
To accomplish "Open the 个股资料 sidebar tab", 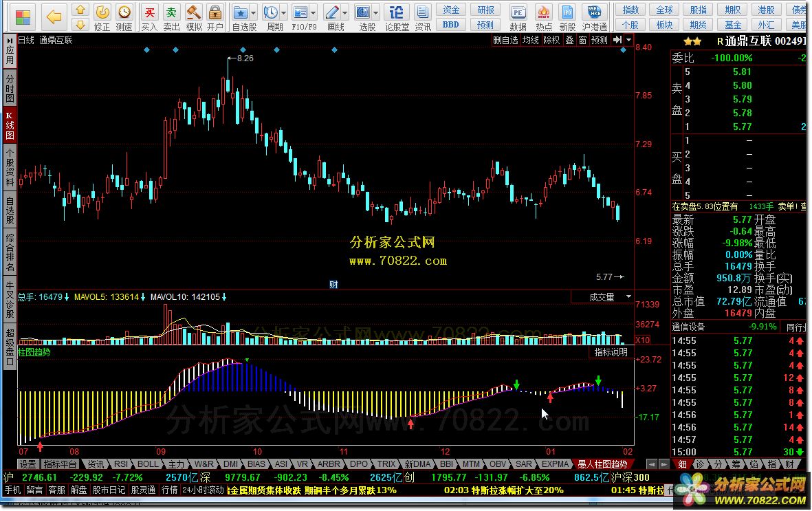I will [x=10, y=167].
